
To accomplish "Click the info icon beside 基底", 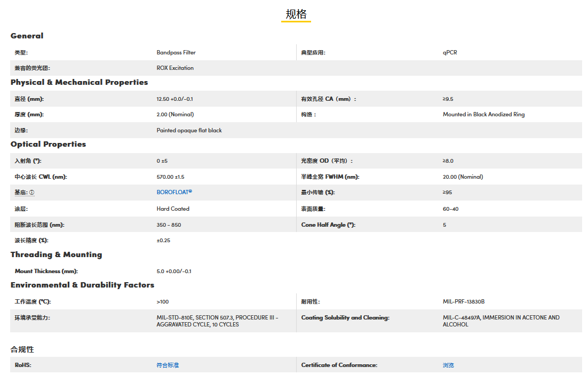I will (32, 193).
